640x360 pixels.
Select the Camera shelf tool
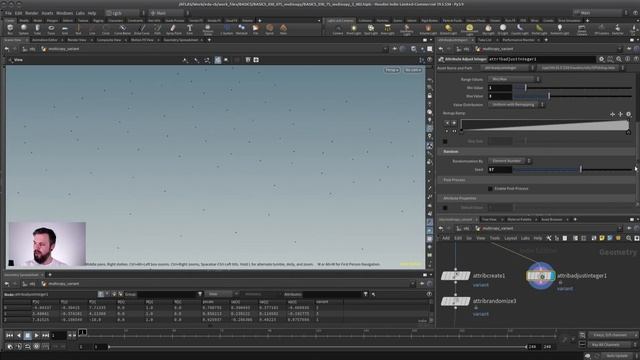pos(338,29)
